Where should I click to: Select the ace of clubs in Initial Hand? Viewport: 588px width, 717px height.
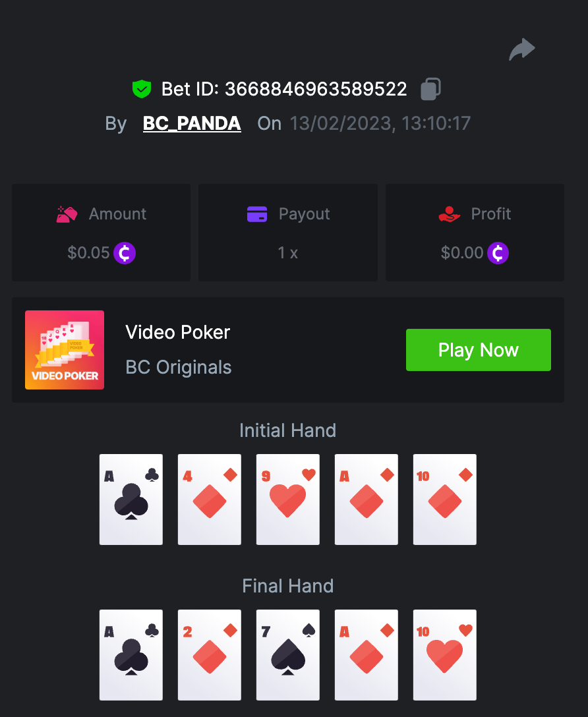[x=131, y=500]
